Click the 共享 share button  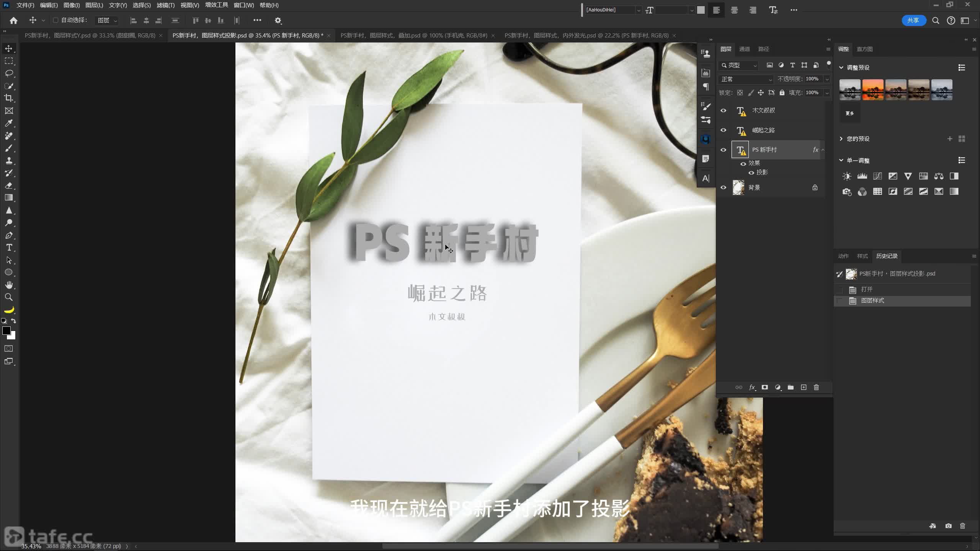[913, 20]
